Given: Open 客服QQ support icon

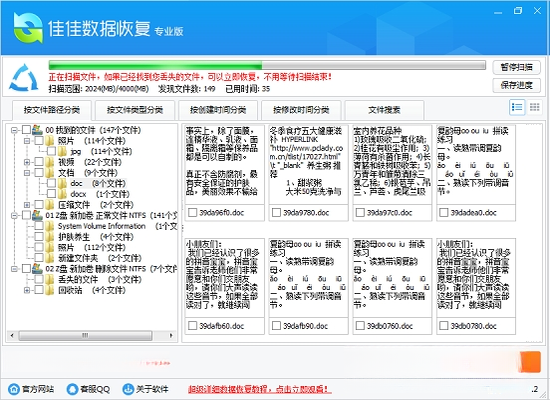Looking at the screenshot, I should coord(72,389).
